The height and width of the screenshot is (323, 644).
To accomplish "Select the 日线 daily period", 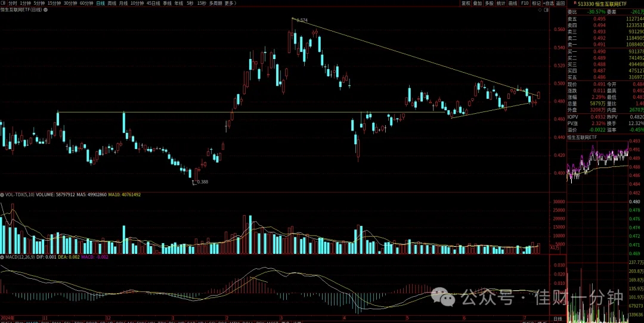I will coord(101,3).
